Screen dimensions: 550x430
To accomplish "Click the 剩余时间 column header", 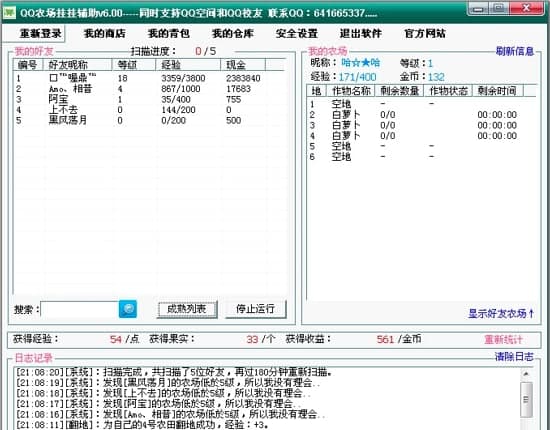I will click(498, 91).
